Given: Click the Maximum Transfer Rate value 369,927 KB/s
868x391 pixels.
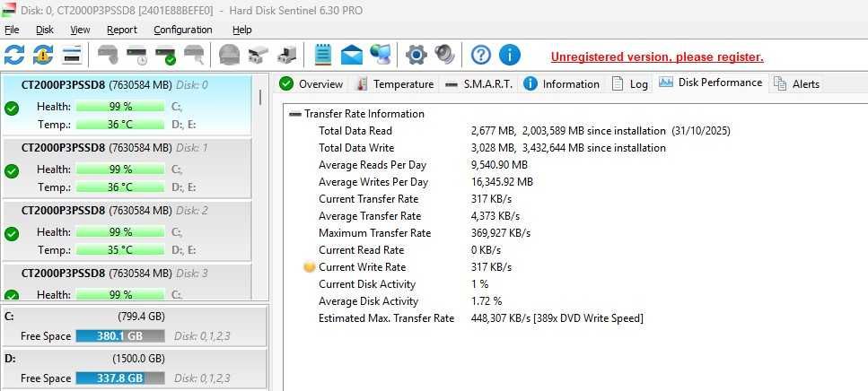Looking at the screenshot, I should coord(501,233).
